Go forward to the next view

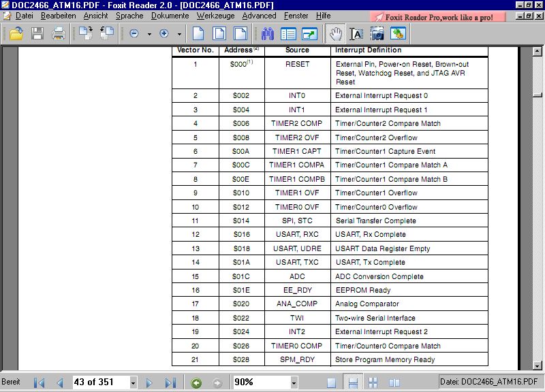[217, 382]
